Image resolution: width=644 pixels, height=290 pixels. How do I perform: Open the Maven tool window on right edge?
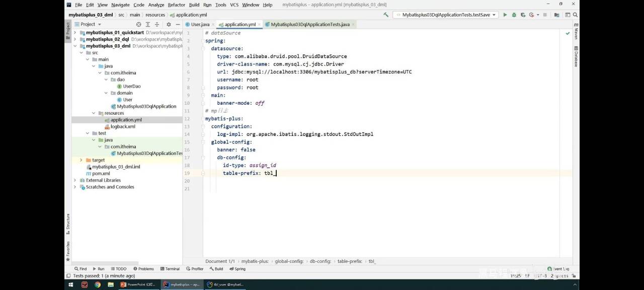(576, 32)
